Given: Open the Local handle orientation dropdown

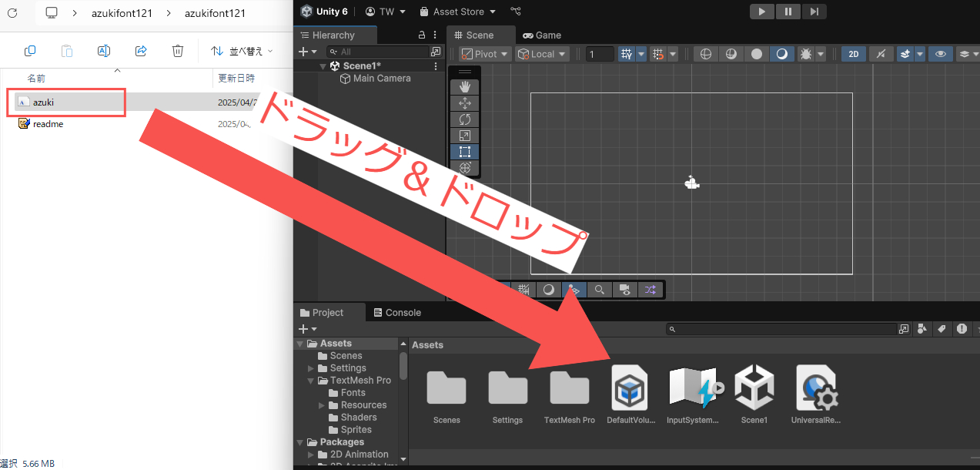Looking at the screenshot, I should [541, 54].
